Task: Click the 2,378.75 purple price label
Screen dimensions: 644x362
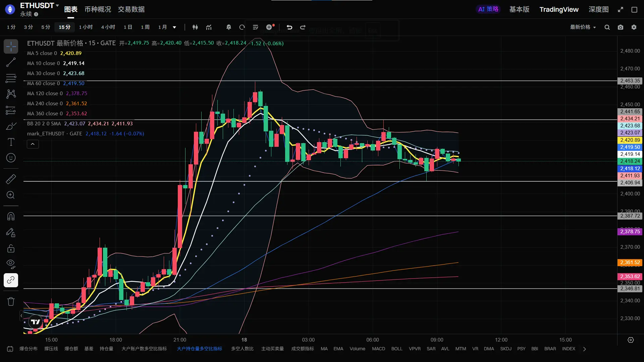Action: click(630, 232)
